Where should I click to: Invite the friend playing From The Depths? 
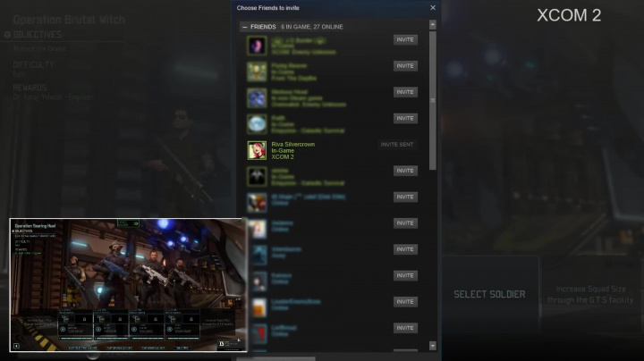(x=405, y=66)
